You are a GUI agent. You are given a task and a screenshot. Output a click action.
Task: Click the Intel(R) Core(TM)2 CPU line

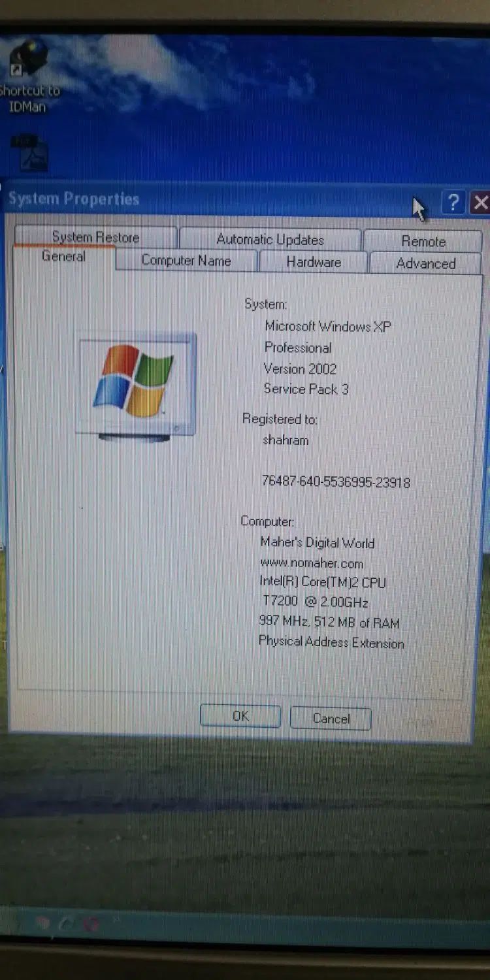[323, 581]
